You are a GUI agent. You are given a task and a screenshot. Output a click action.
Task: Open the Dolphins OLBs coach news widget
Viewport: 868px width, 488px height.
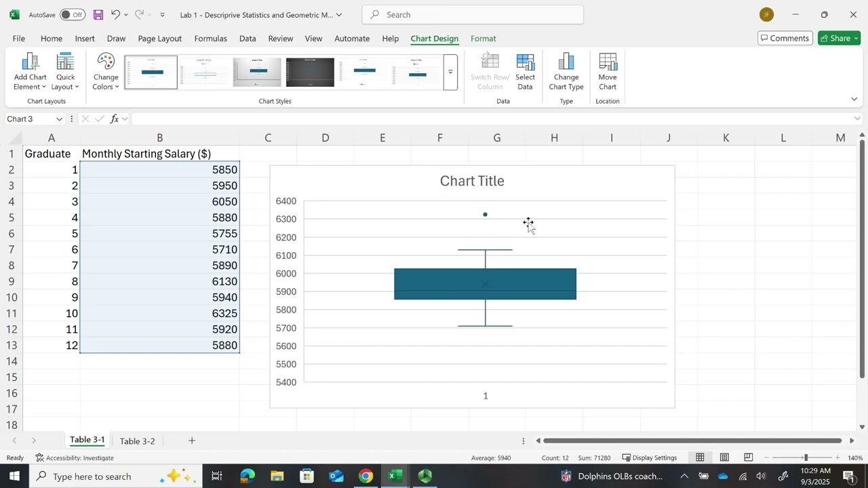coord(611,476)
